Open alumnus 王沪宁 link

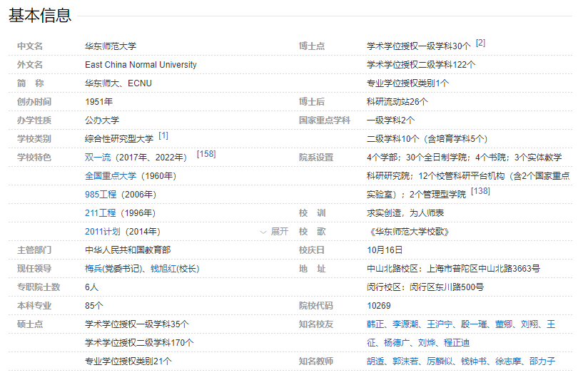click(x=441, y=324)
